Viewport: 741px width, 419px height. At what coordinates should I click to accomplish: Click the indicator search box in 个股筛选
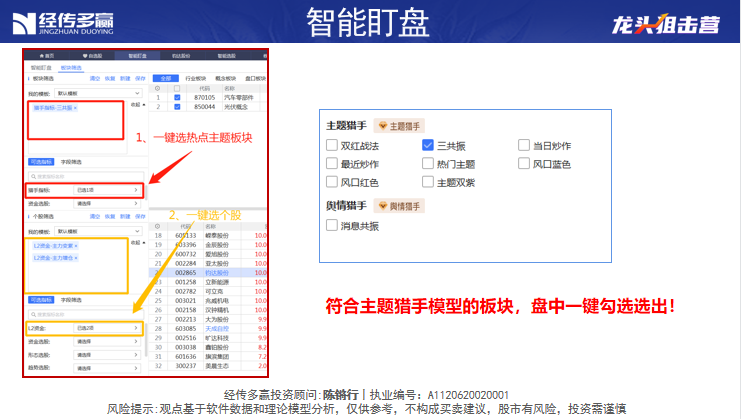(86, 315)
